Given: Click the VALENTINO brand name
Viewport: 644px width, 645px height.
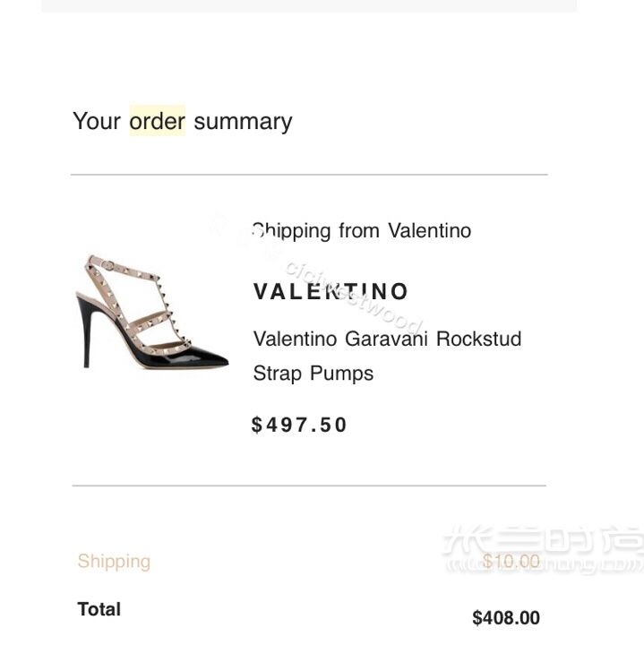Looking at the screenshot, I should (331, 292).
